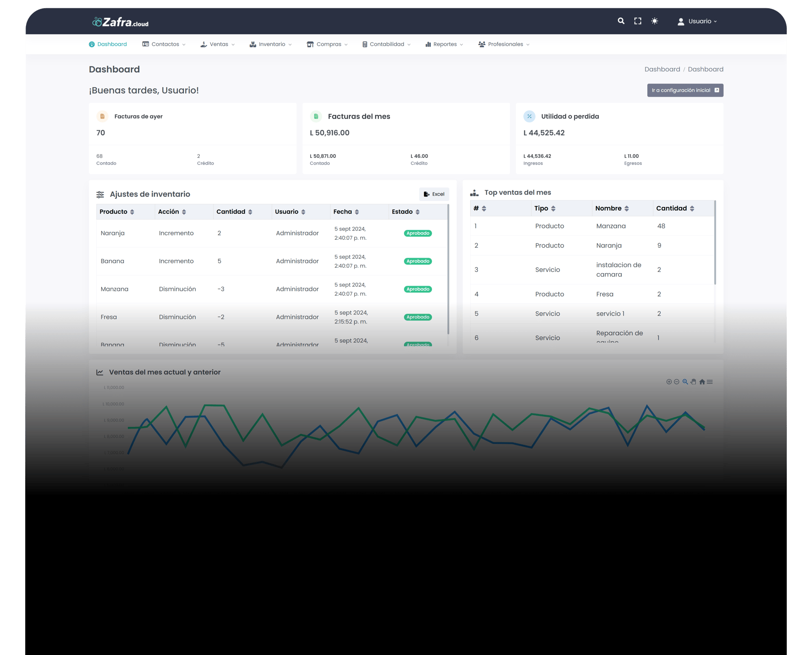The height and width of the screenshot is (655, 812).
Task: Export inventory adjustments to Excel
Action: 434,194
